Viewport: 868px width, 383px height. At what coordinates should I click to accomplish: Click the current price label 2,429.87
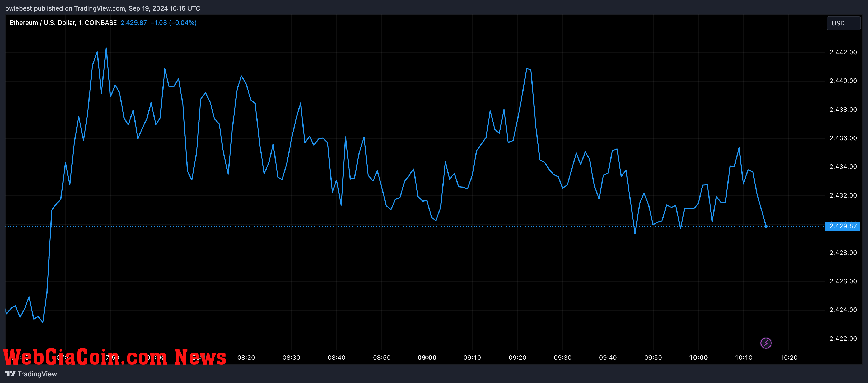tap(843, 226)
